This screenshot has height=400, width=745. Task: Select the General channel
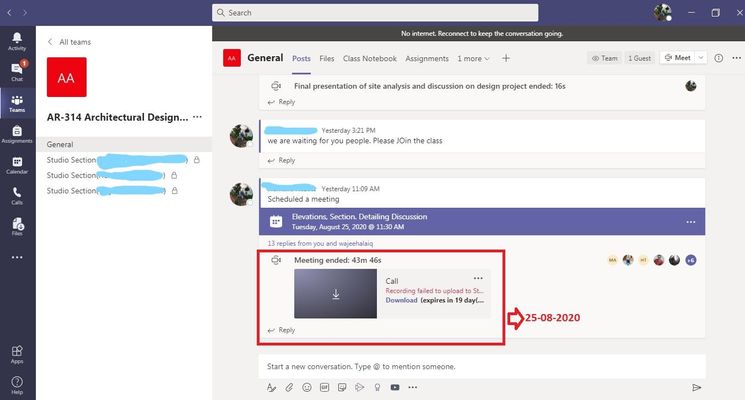point(124,144)
